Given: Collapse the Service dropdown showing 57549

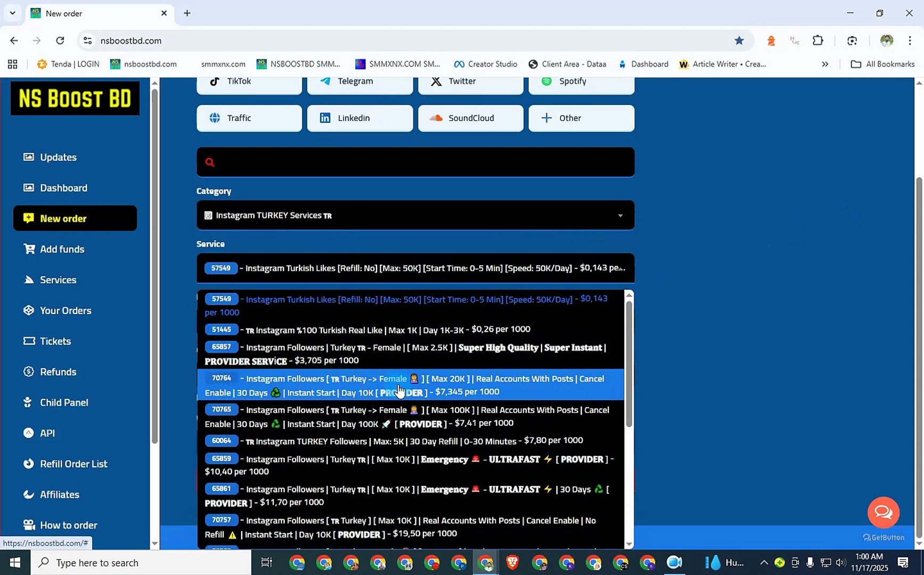Looking at the screenshot, I should point(415,268).
